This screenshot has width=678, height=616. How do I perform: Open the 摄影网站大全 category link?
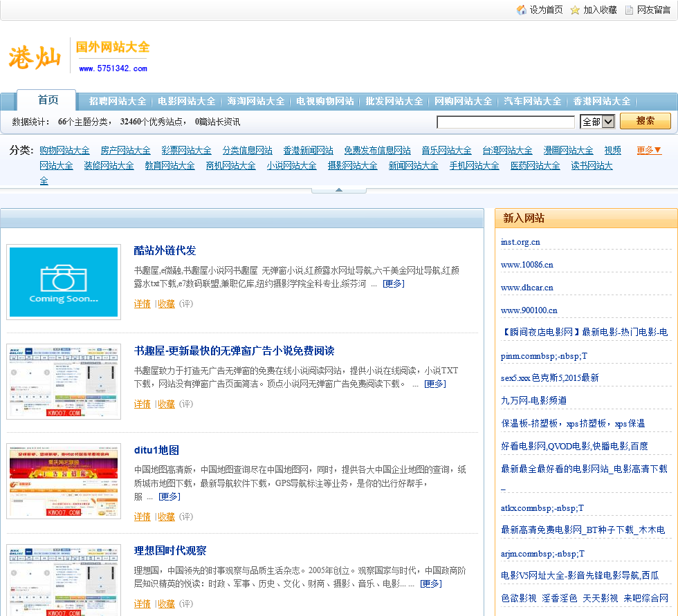click(353, 166)
